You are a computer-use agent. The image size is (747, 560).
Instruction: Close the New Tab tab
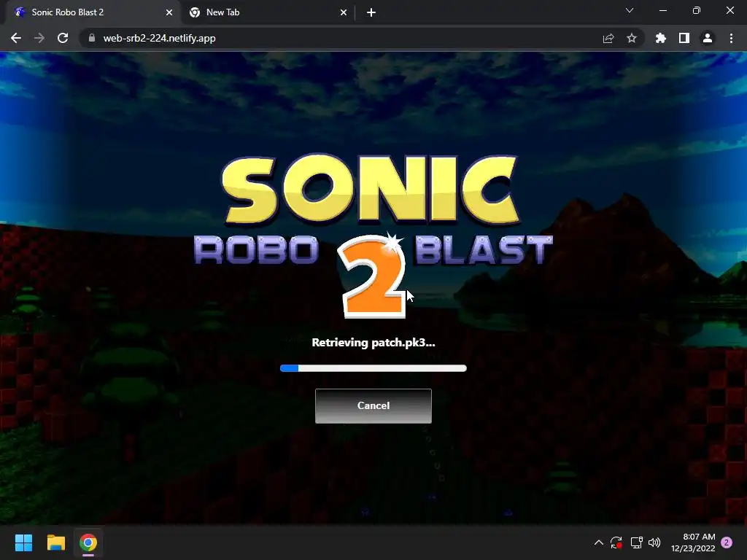(344, 12)
